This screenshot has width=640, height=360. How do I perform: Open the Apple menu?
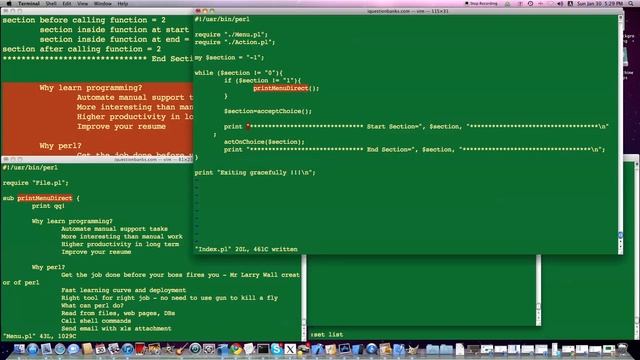[x=9, y=4]
